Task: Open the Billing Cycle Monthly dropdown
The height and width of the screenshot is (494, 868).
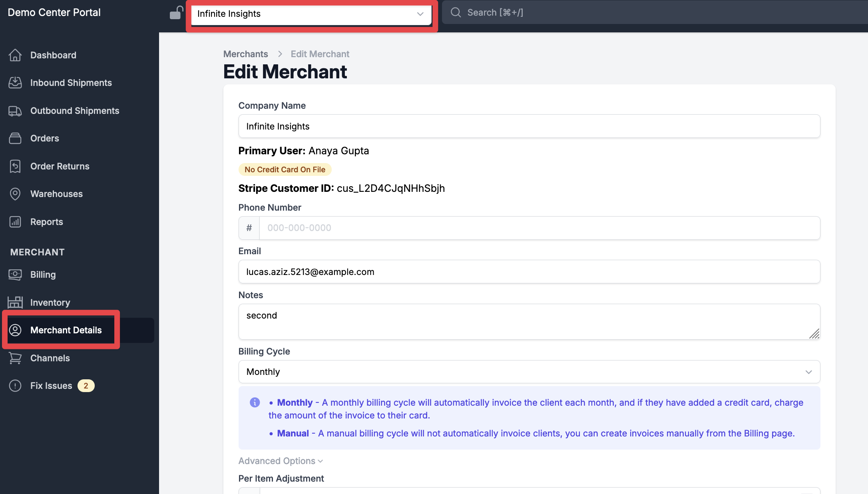Action: 529,372
